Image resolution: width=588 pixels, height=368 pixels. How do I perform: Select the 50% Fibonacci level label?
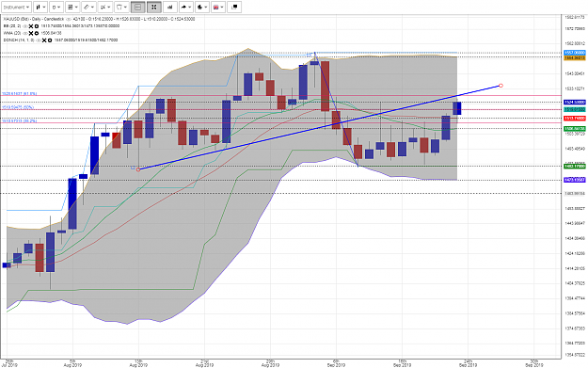point(18,107)
